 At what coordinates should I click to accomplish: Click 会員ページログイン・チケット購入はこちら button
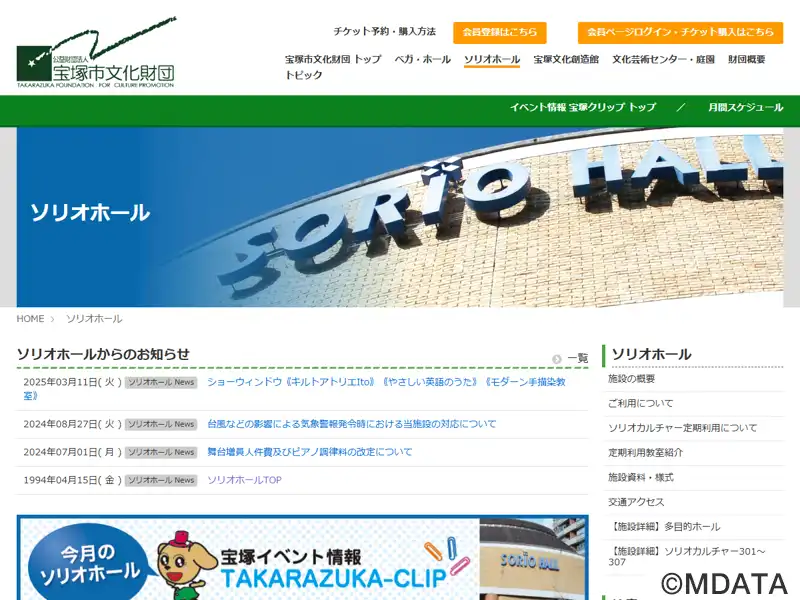[680, 32]
